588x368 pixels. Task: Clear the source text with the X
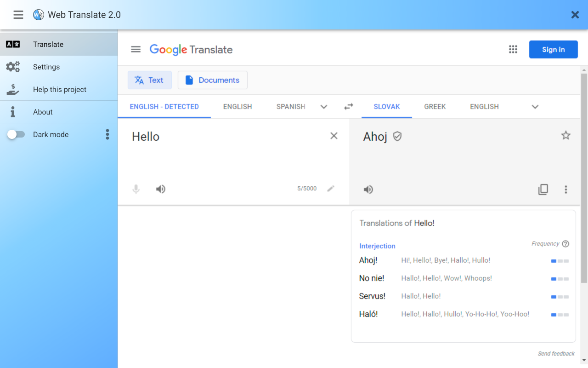[x=334, y=136]
